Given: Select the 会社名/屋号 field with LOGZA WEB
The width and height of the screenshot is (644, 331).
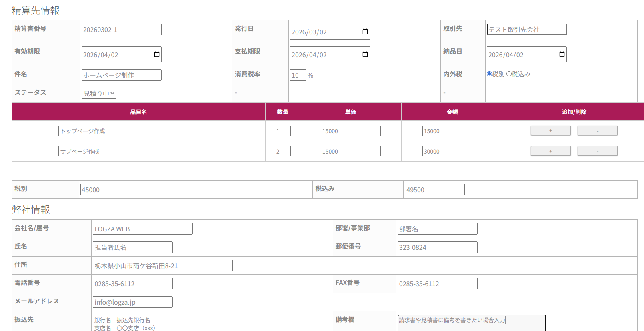Looking at the screenshot, I should coord(142,229).
